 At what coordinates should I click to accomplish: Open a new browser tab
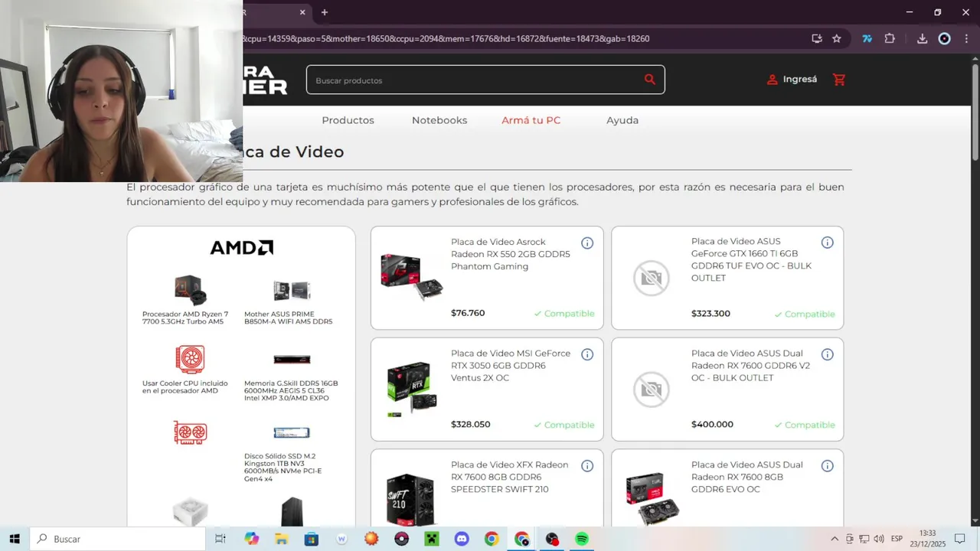[x=325, y=12]
